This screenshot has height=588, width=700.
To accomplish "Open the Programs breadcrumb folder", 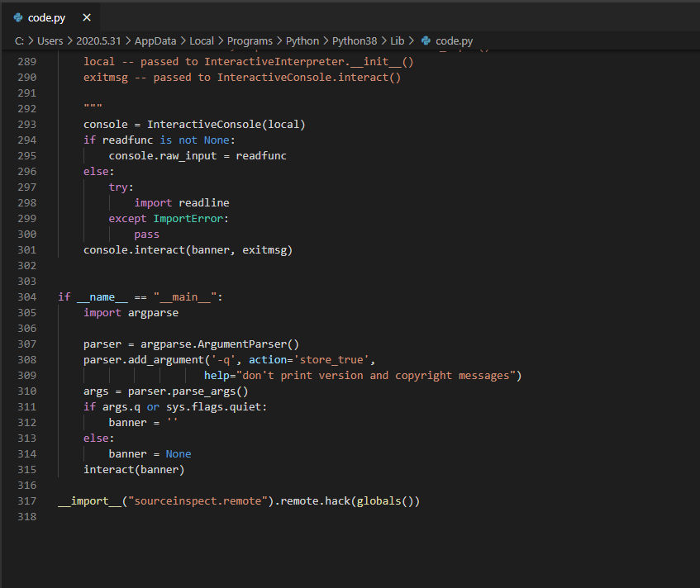I will coord(250,41).
